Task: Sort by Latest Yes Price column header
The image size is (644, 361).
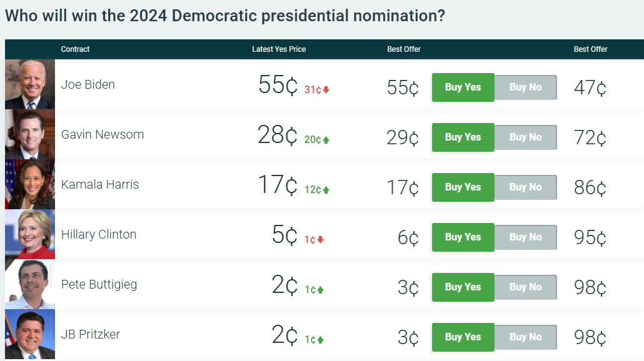Action: (279, 49)
